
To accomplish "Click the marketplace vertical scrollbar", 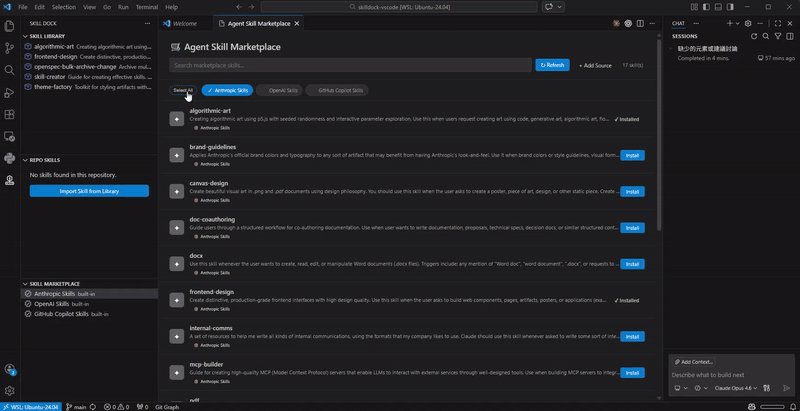I will coord(658,135).
